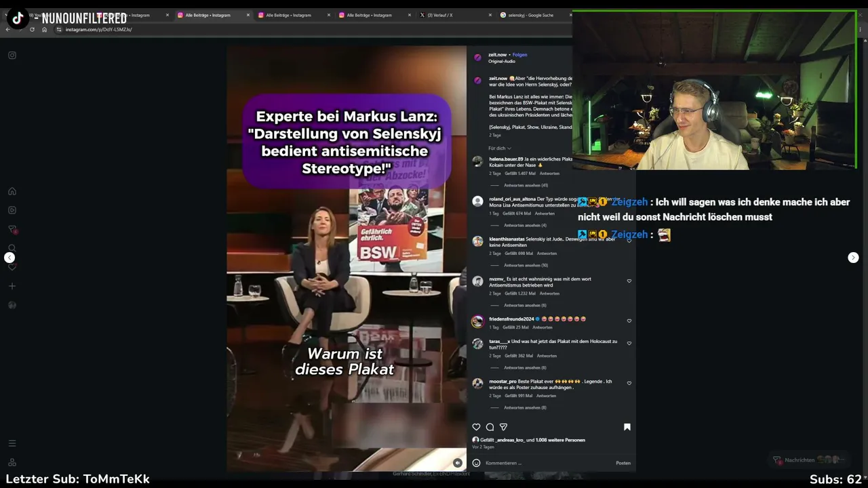Open the zeit.now avatar in post header

(x=477, y=58)
